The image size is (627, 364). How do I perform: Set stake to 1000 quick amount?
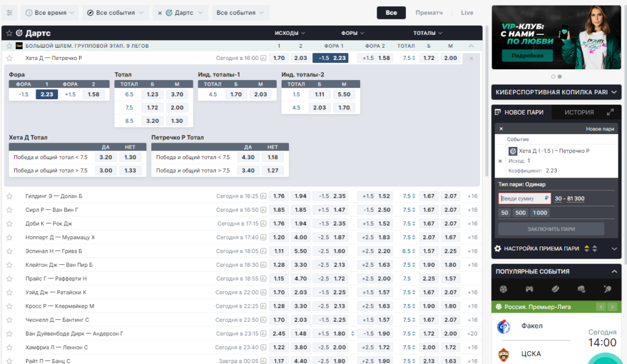[x=540, y=212]
